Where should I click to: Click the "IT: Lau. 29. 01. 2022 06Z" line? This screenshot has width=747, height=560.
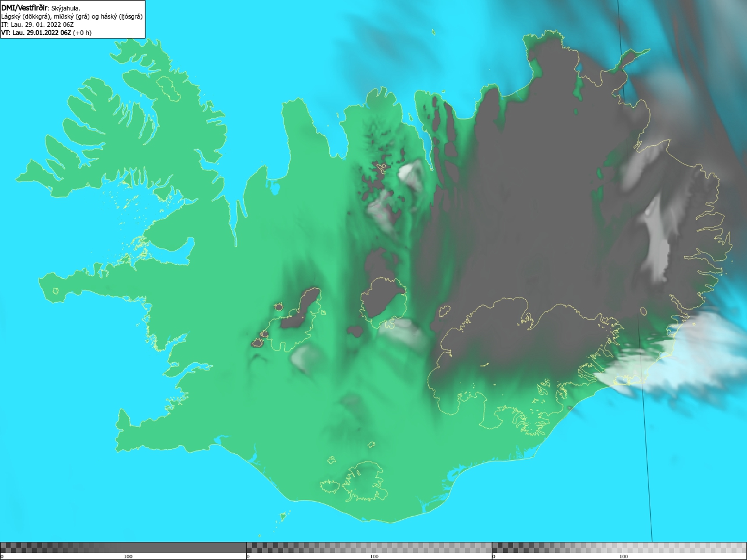37,24
